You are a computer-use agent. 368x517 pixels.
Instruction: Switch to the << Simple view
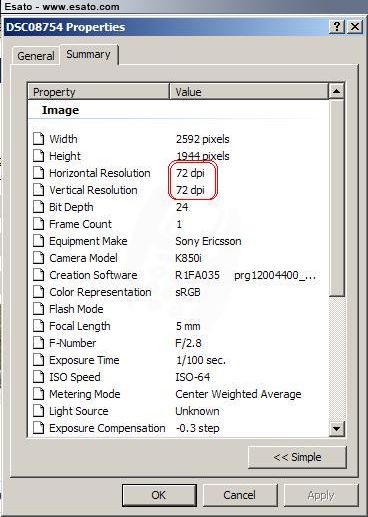point(297,457)
